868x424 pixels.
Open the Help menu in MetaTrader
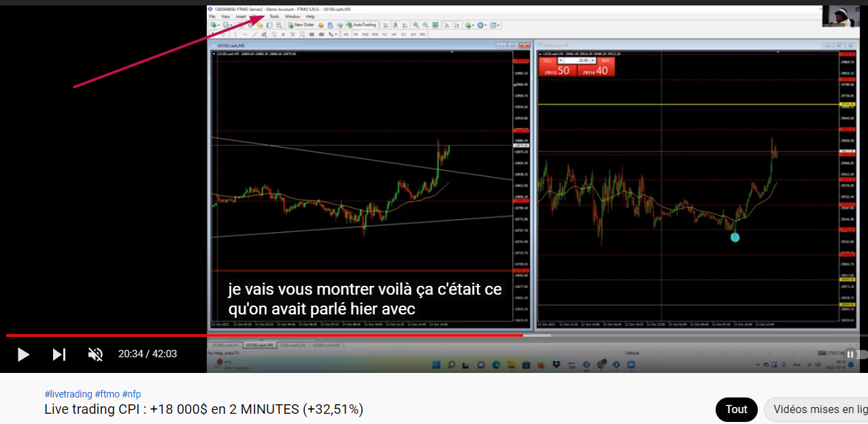(x=310, y=16)
